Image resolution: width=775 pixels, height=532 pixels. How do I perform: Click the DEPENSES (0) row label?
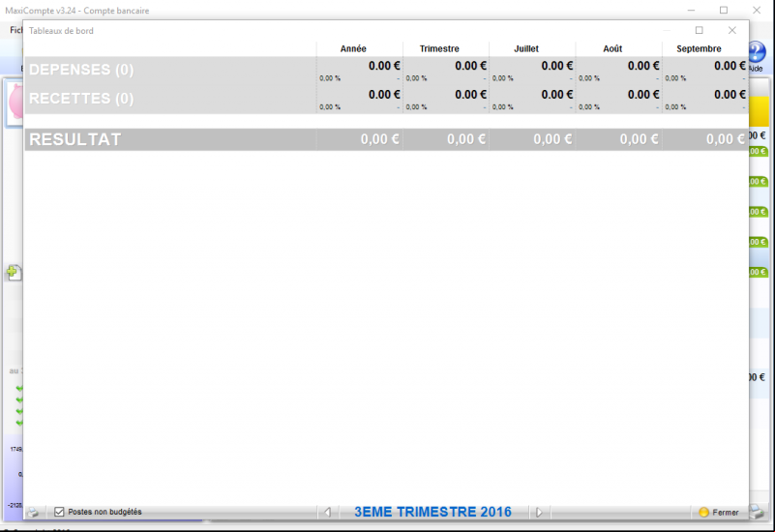pyautogui.click(x=81, y=70)
